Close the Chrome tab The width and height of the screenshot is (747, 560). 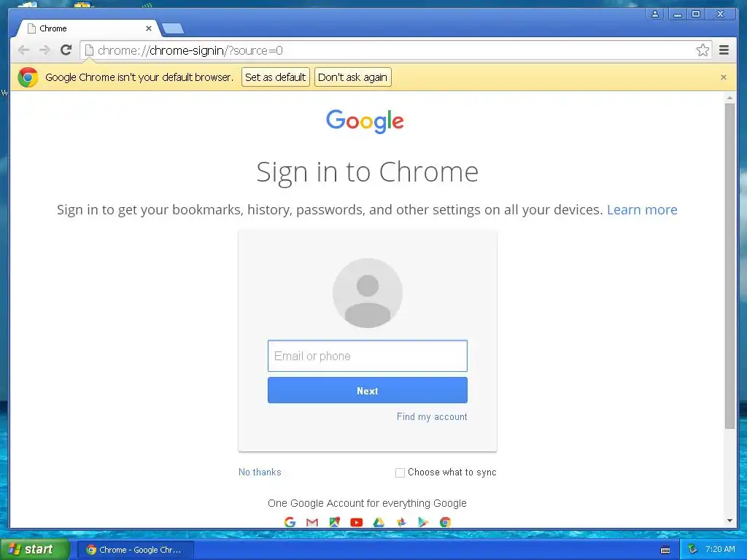[x=149, y=28]
